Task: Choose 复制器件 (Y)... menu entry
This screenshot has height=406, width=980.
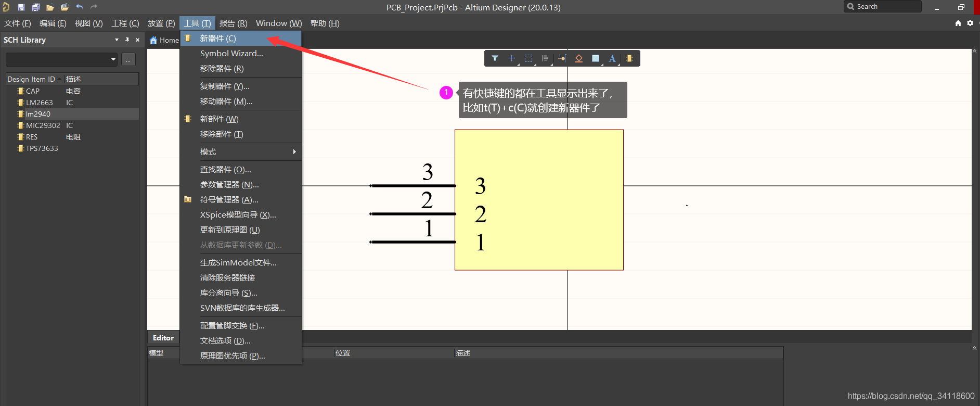Action: tap(241, 86)
